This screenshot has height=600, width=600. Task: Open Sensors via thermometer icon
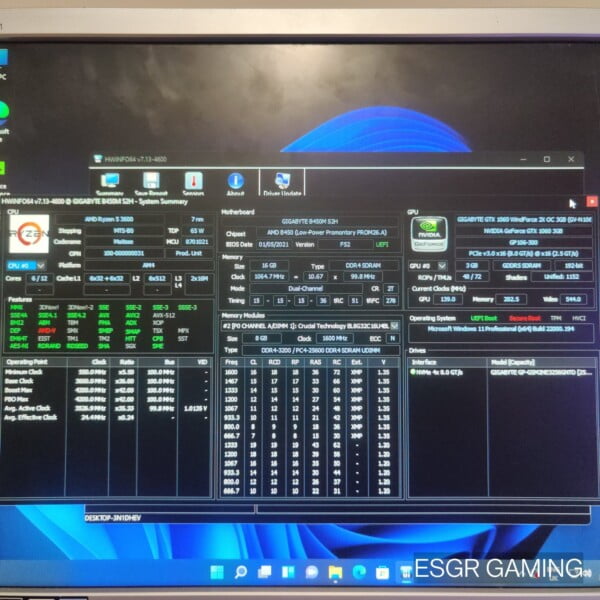(x=194, y=184)
